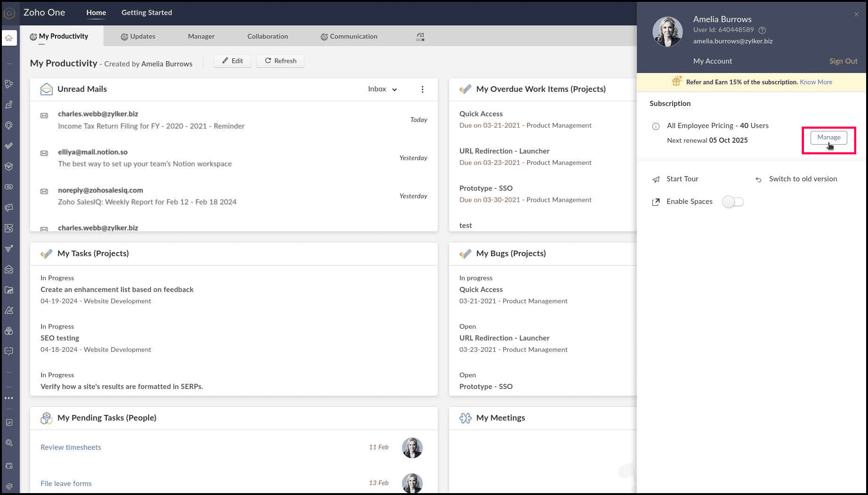Click the Refresh button

pyautogui.click(x=280, y=61)
